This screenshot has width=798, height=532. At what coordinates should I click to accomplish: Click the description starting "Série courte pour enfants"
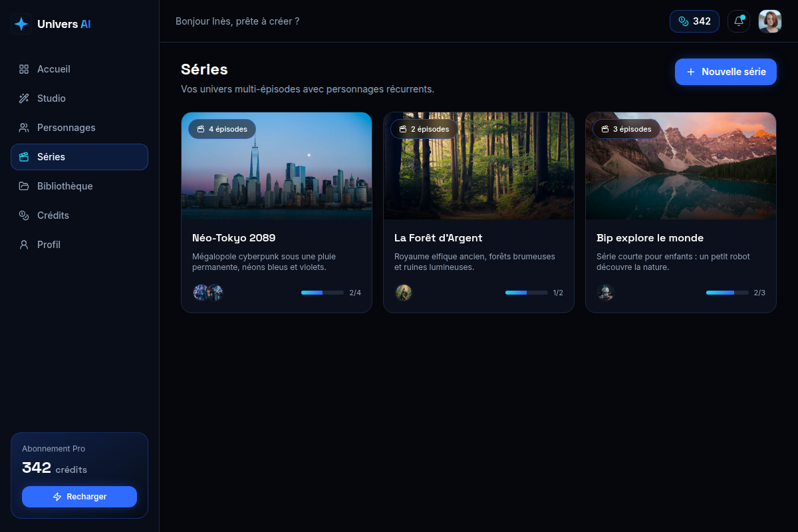(673, 262)
